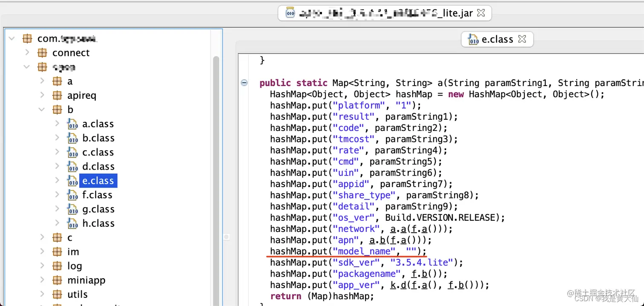Click the root com package icon
Image resolution: width=644 pixels, height=306 pixels.
pyautogui.click(x=27, y=38)
